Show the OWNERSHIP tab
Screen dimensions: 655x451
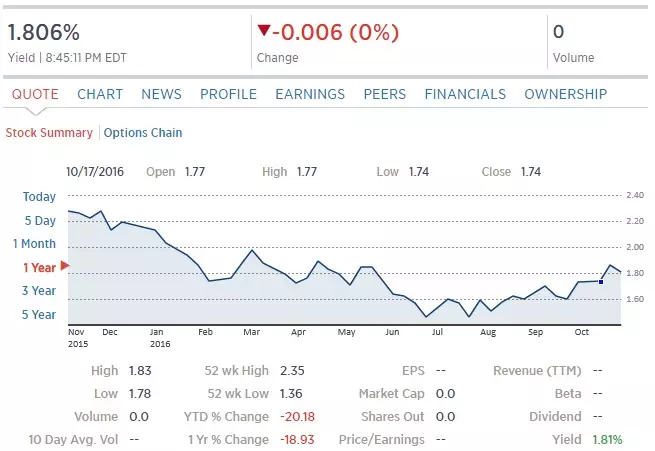click(x=565, y=94)
